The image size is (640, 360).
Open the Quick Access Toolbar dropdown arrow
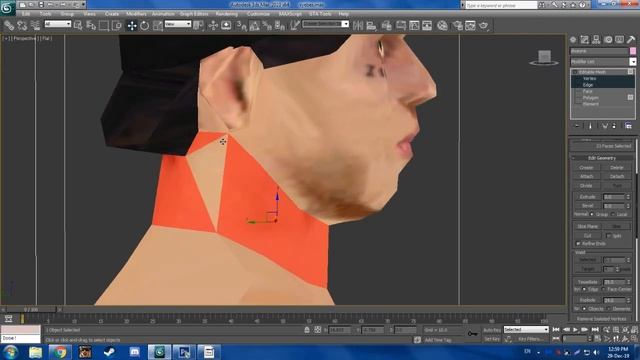[84, 5]
